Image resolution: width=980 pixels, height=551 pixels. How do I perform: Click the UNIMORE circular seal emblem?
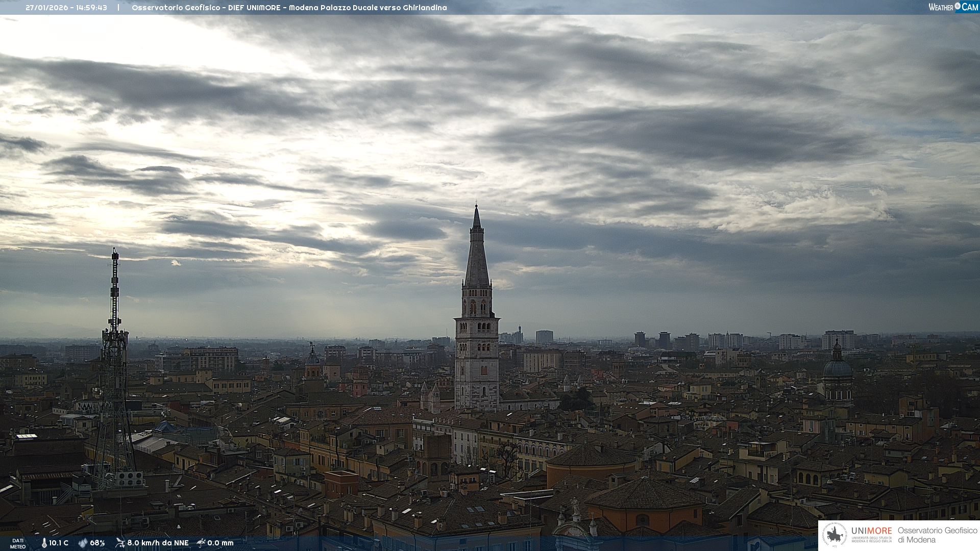(835, 535)
